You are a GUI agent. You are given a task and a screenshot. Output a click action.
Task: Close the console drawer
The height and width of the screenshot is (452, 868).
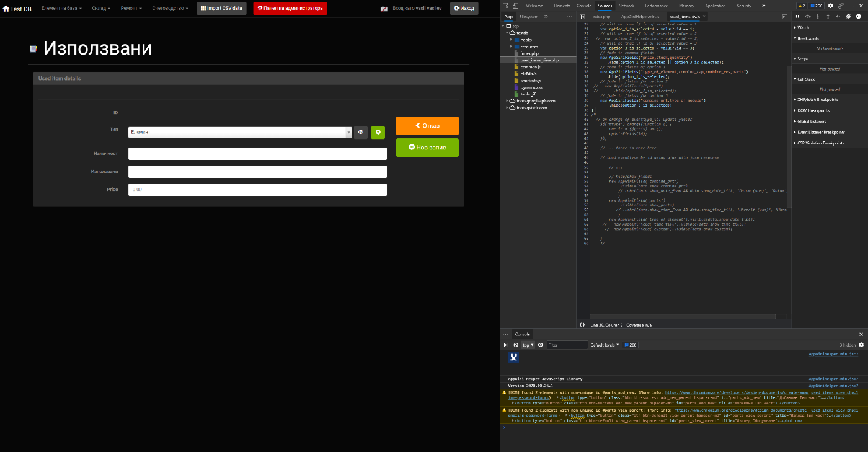[861, 334]
